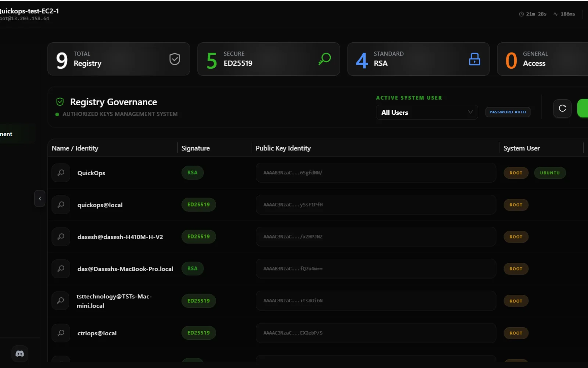Click the PASSWORD AUTH button

pyautogui.click(x=508, y=112)
